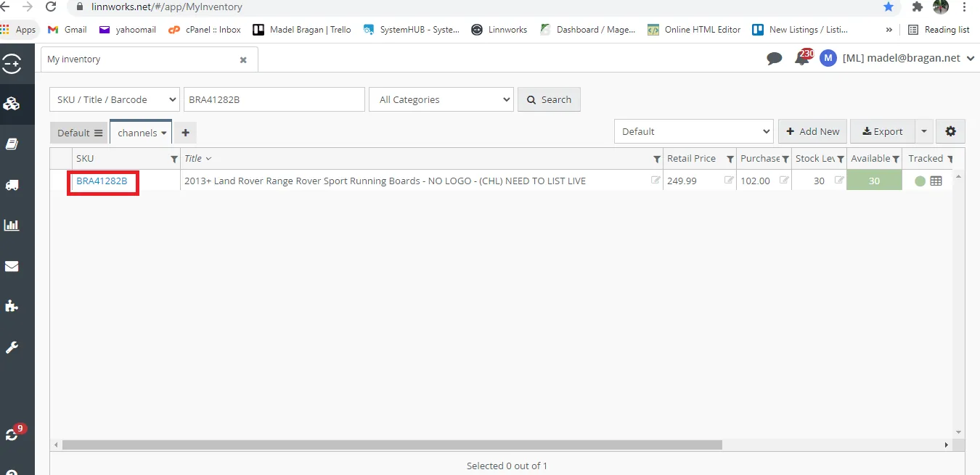Click the user avatar M icon

tap(828, 58)
